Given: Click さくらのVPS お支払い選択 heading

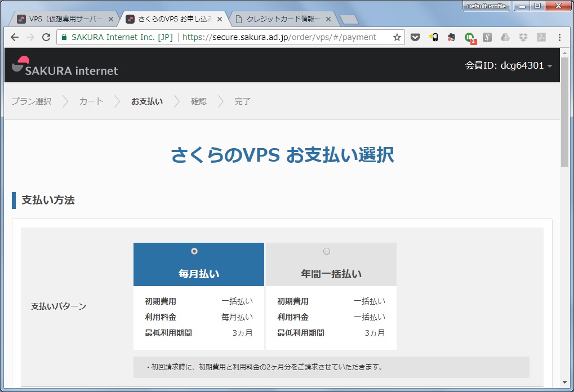Looking at the screenshot, I should [x=282, y=155].
